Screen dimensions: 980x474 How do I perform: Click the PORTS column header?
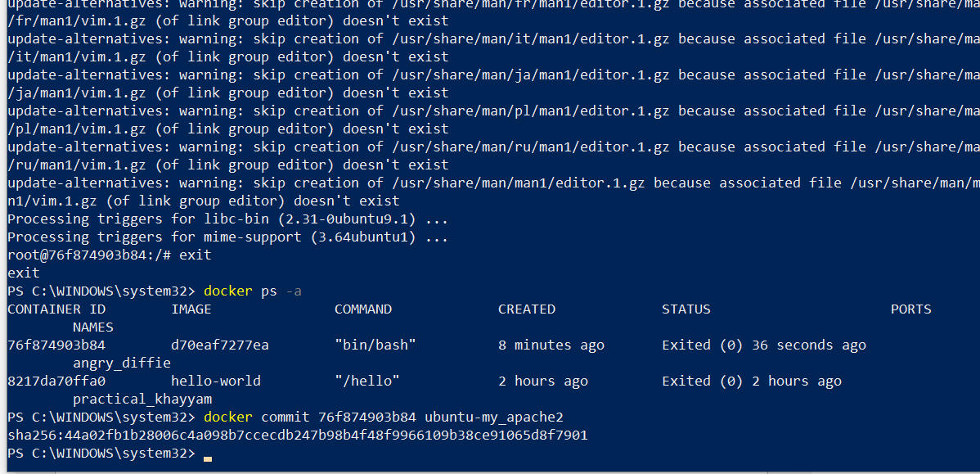[x=910, y=309]
